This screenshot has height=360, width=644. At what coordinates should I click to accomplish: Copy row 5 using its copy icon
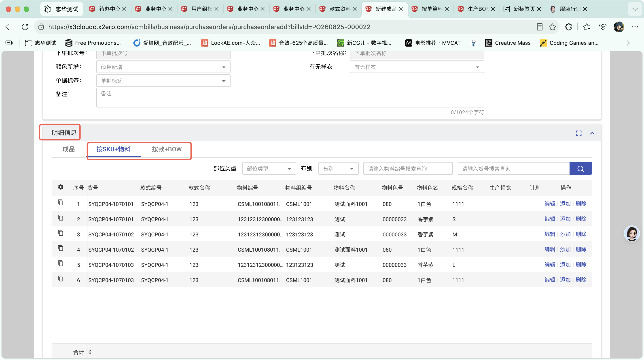(61, 263)
